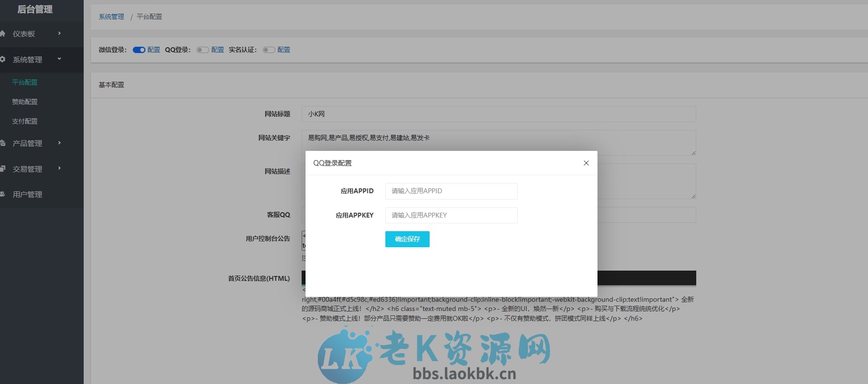Click the 系统管理 gear icon
This screenshot has width=868, height=384.
coord(2,59)
